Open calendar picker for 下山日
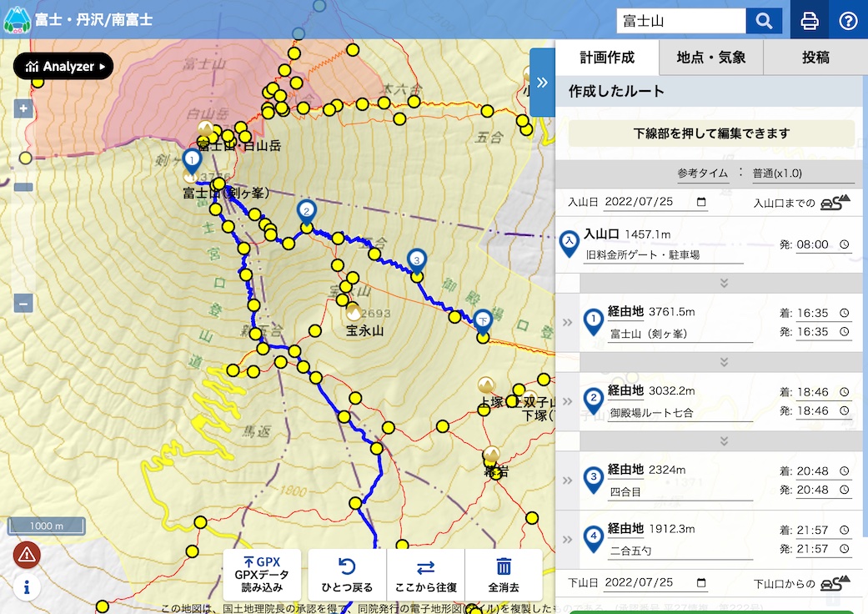The width and height of the screenshot is (868, 614). (701, 582)
